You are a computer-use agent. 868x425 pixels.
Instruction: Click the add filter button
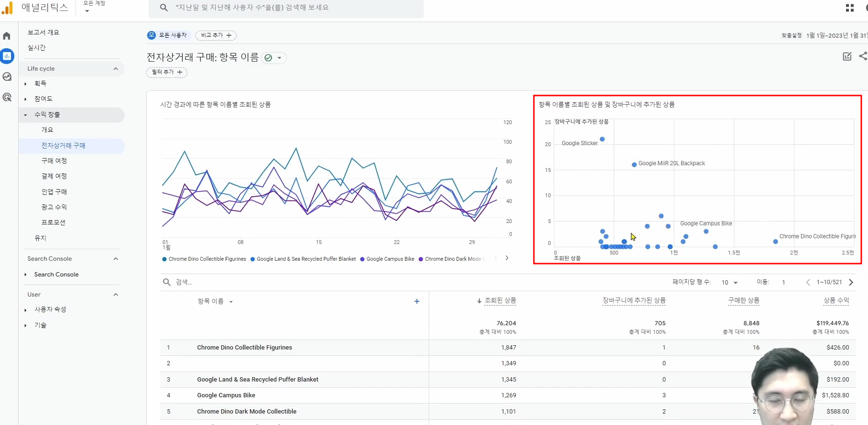(167, 72)
